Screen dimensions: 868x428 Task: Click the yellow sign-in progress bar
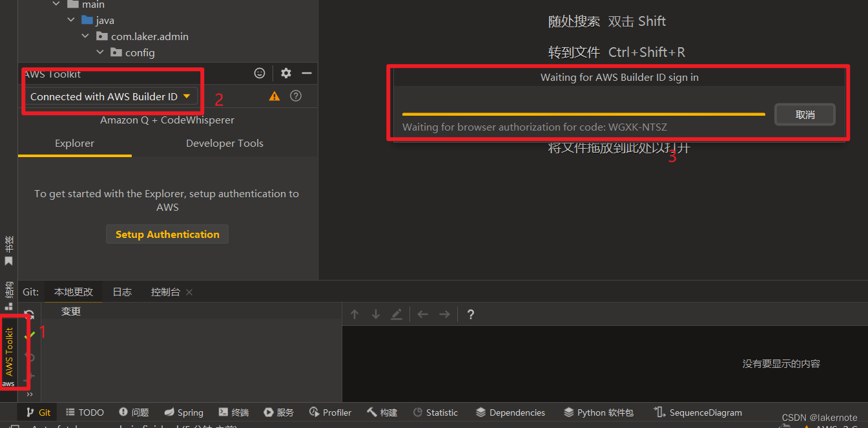pyautogui.click(x=584, y=114)
